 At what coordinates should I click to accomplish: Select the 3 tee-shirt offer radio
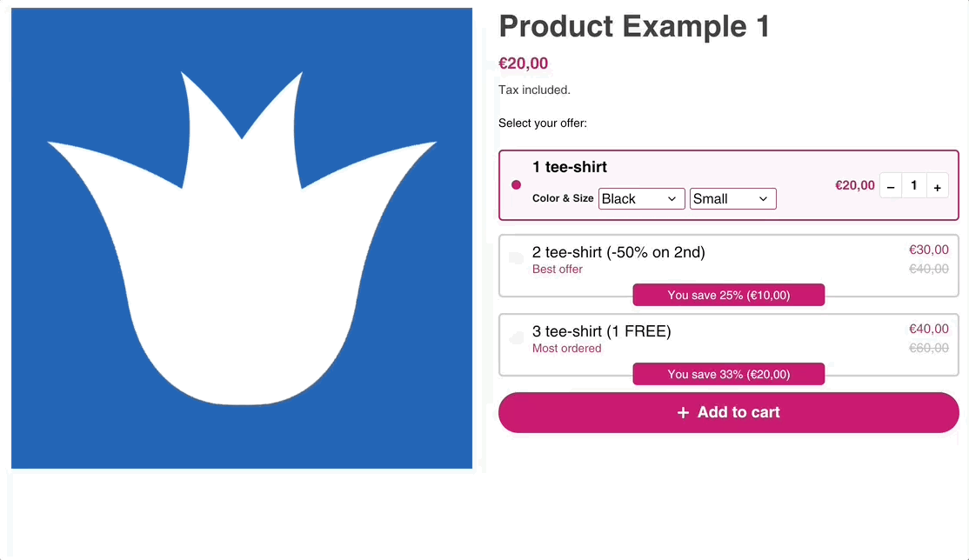point(516,337)
